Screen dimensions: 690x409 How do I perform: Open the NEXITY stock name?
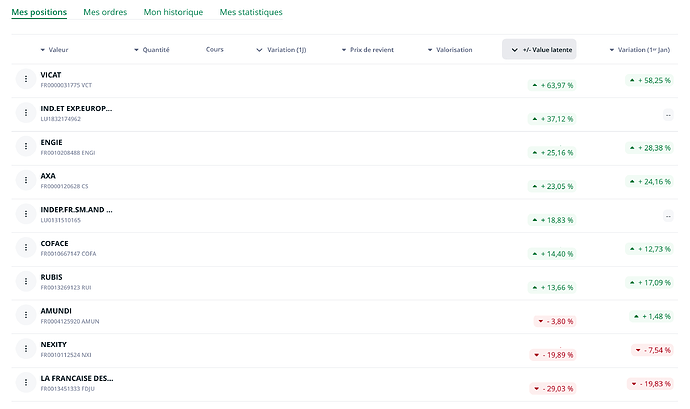coord(54,345)
